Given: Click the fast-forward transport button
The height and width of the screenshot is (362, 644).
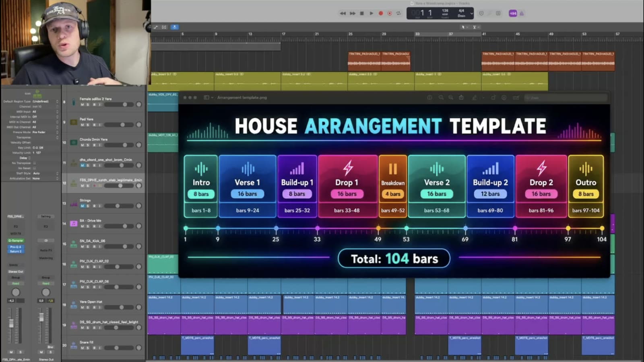Looking at the screenshot, I should (x=353, y=13).
